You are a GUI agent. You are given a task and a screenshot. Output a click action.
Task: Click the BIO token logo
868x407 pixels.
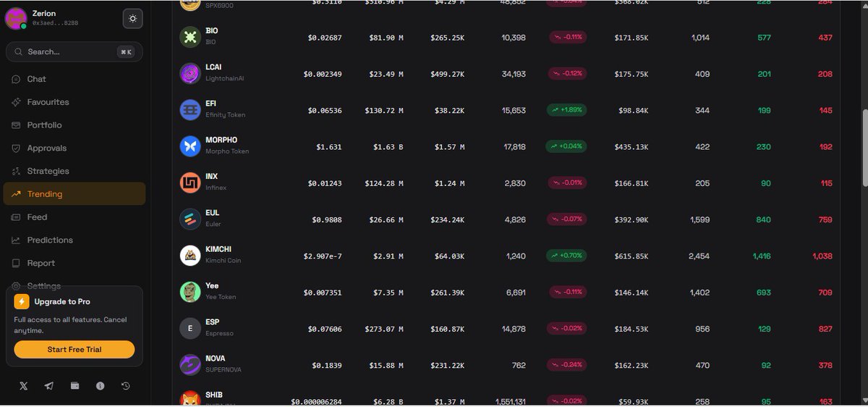(x=190, y=37)
